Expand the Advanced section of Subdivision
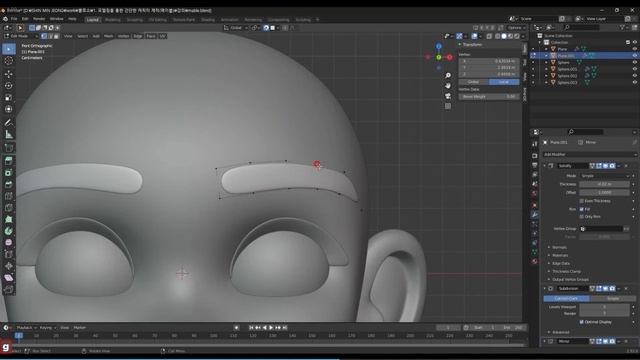This screenshot has width=640, height=360. click(559, 332)
